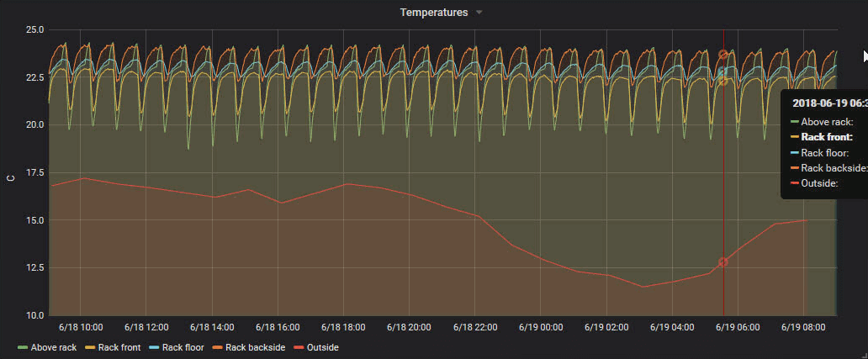
Task: Click green Above rack legend color swatch
Action: coord(23,347)
